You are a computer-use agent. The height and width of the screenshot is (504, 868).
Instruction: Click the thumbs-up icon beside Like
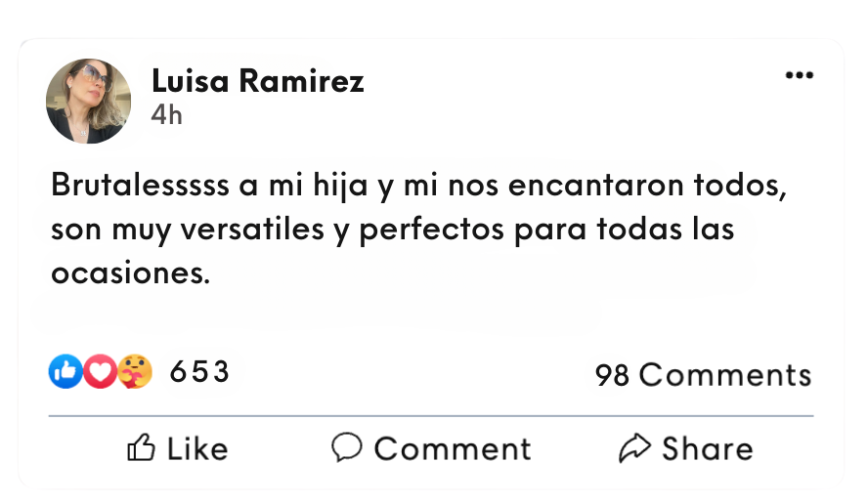point(142,448)
